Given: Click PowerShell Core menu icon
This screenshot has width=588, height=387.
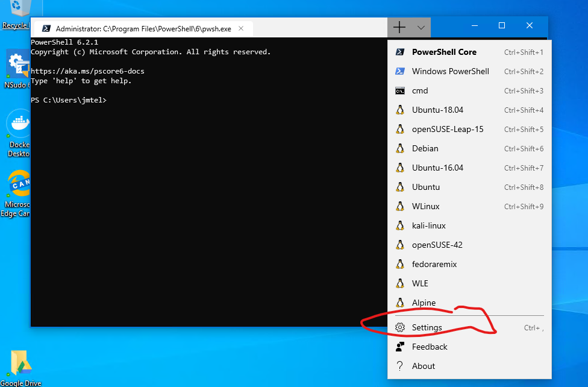Looking at the screenshot, I should [400, 52].
